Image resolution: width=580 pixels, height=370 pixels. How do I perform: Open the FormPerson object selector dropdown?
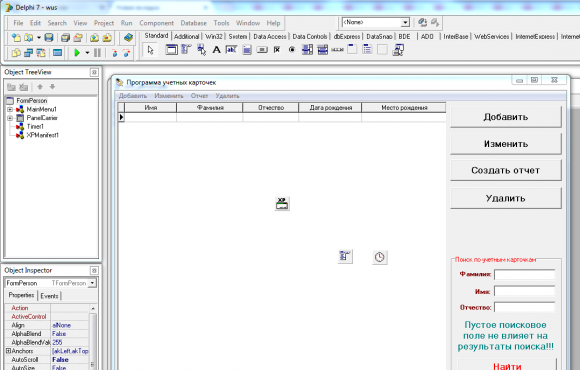(x=92, y=283)
